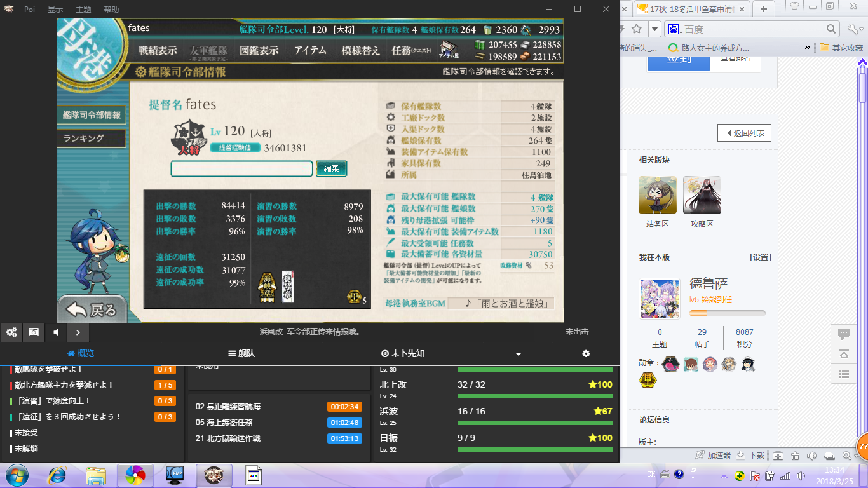
Task: Click the admiral comment input field
Action: 241,168
